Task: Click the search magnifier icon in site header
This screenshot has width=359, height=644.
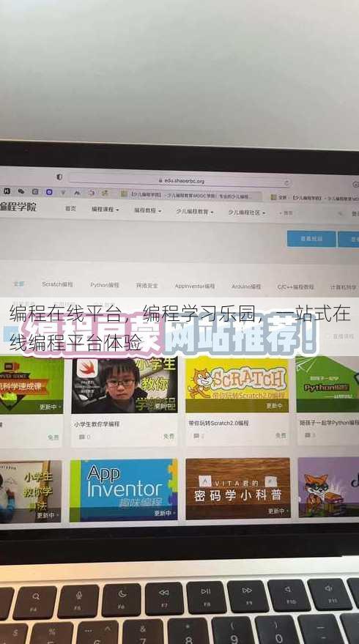Action: (x=340, y=214)
